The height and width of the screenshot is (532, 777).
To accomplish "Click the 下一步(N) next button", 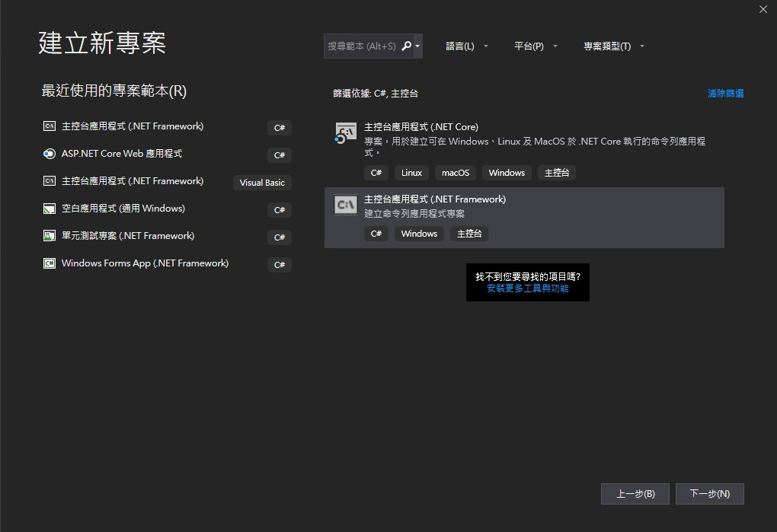I will pos(710,494).
